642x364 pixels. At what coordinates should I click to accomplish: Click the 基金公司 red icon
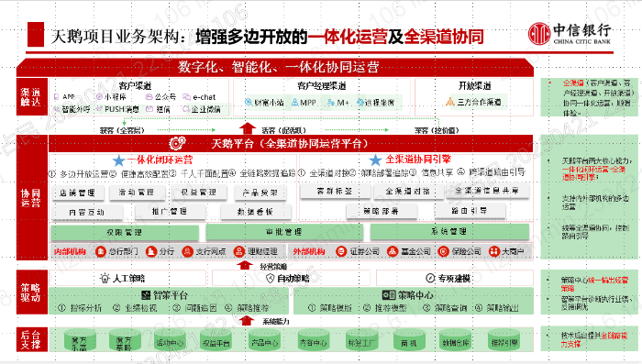point(393,251)
